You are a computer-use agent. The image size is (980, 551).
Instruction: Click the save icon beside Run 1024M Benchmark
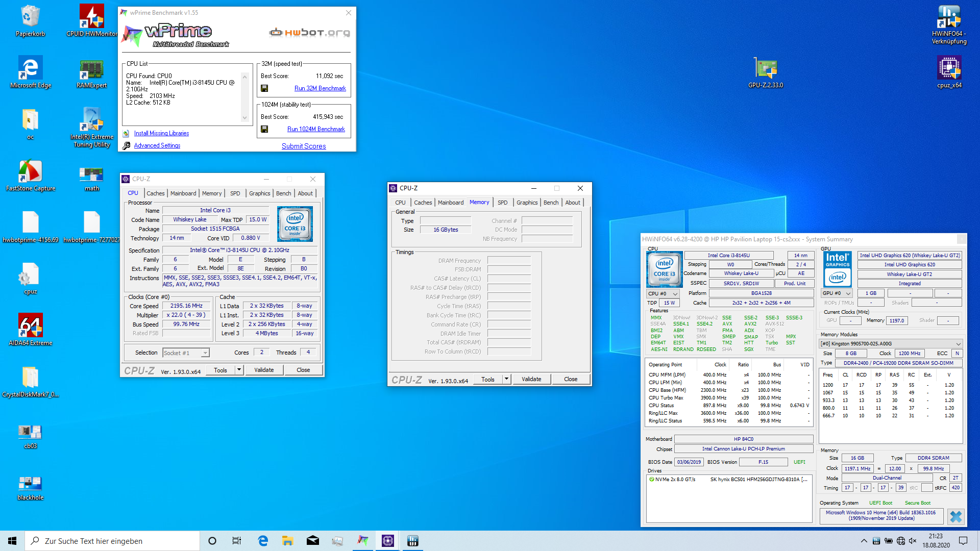(264, 129)
